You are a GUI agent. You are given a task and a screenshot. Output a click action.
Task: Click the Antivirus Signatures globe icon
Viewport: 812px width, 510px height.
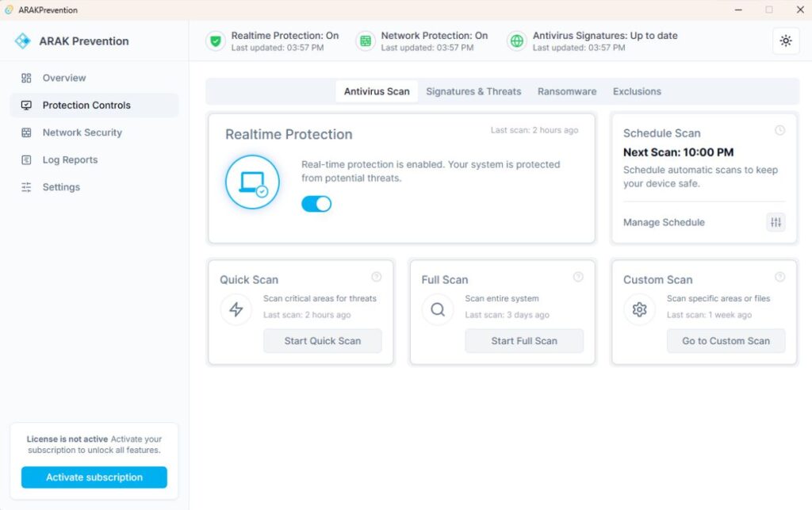[516, 41]
